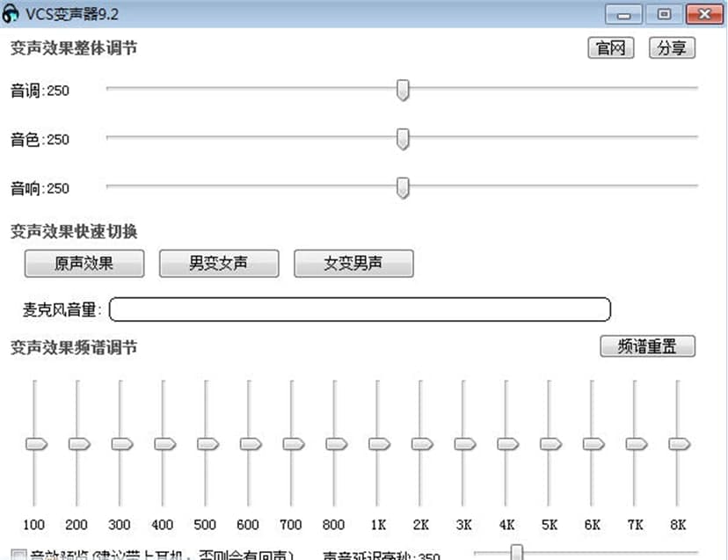The width and height of the screenshot is (728, 560).
Task: Reset the spectrum with 频谱重置
Action: pos(647,345)
